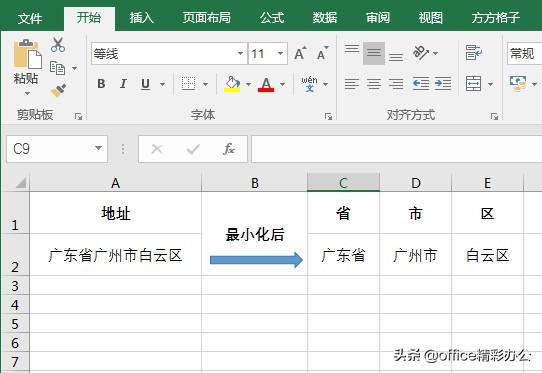Select the 地址 header cell

[115, 213]
